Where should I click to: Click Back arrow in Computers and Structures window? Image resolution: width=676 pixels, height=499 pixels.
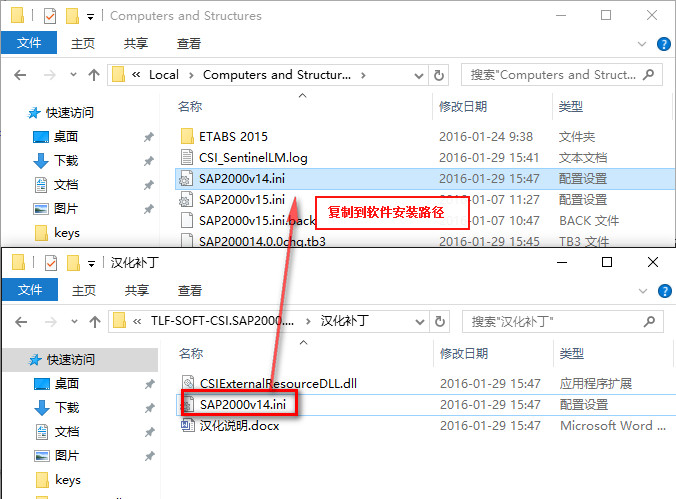coord(20,75)
